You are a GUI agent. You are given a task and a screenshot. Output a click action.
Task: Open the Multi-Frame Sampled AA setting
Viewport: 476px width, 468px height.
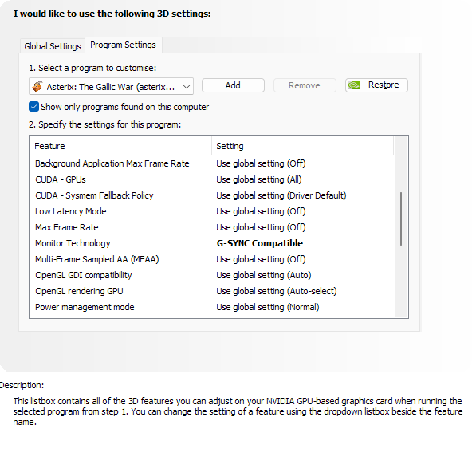point(261,259)
